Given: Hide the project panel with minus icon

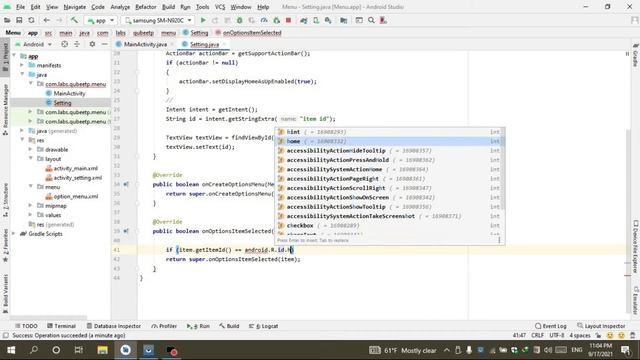Looking at the screenshot, I should click(x=104, y=44).
